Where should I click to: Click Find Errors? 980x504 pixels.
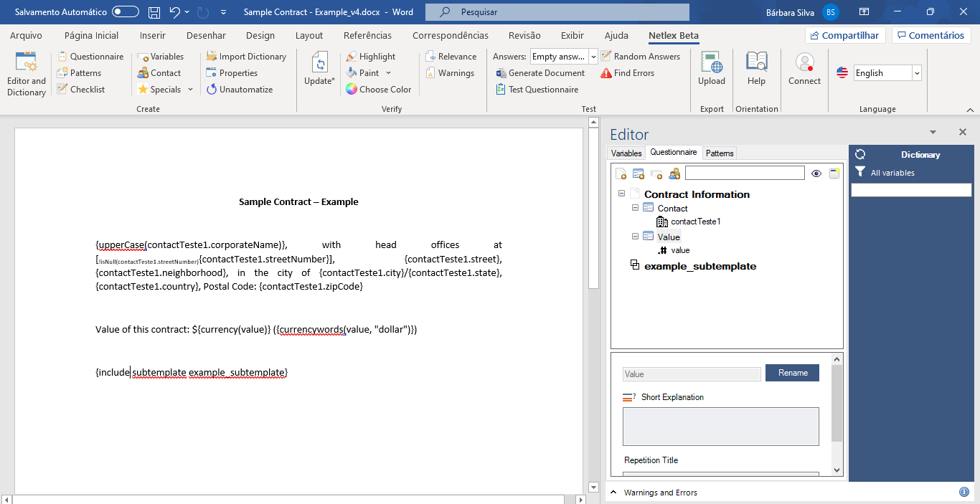[628, 73]
